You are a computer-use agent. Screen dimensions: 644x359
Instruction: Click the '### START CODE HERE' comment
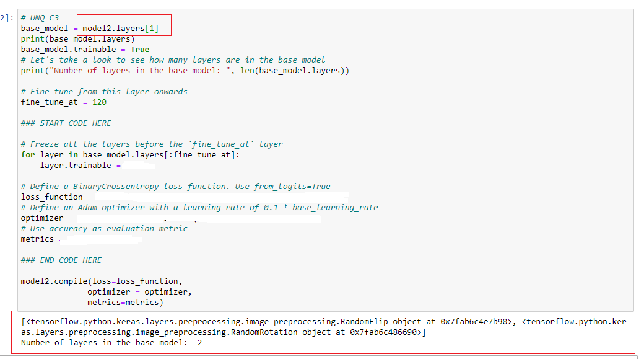click(x=66, y=123)
